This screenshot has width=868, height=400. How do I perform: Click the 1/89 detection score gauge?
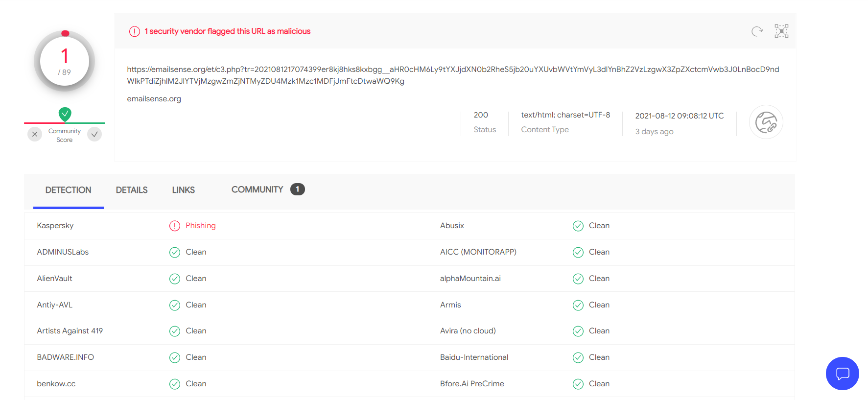65,61
